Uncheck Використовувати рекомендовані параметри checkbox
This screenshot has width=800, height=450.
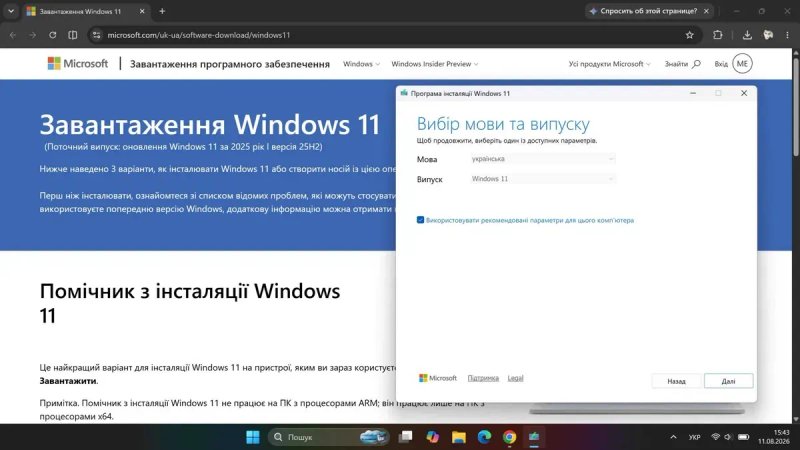point(420,220)
